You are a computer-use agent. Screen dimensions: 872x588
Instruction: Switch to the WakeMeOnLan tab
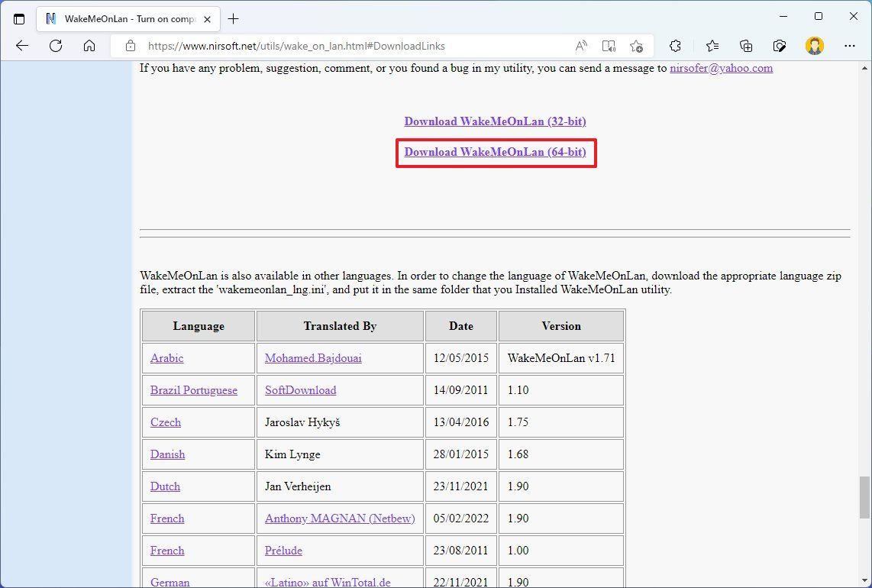click(122, 18)
